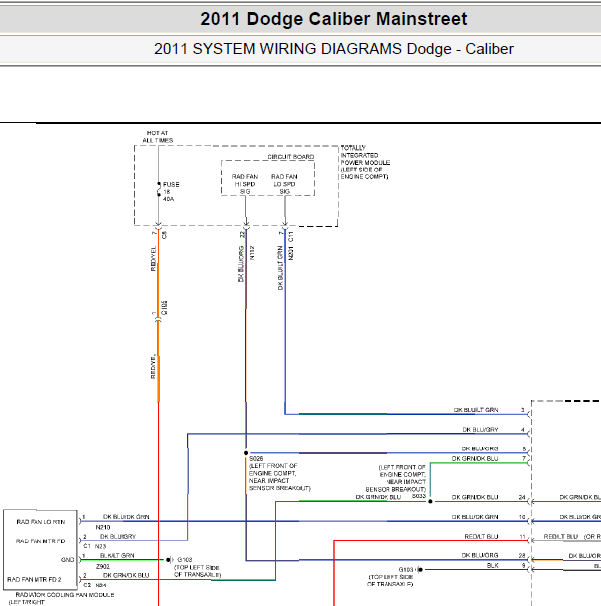Click the "FUSE 18 40A" label

coord(171,192)
